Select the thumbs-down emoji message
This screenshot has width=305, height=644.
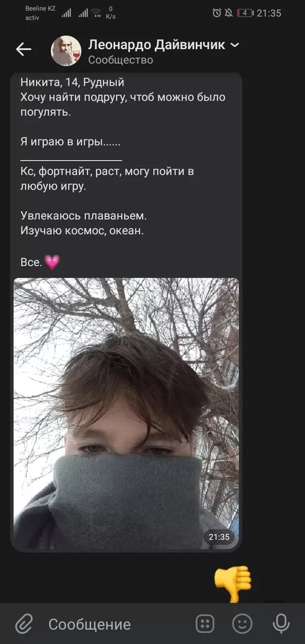coord(233,584)
